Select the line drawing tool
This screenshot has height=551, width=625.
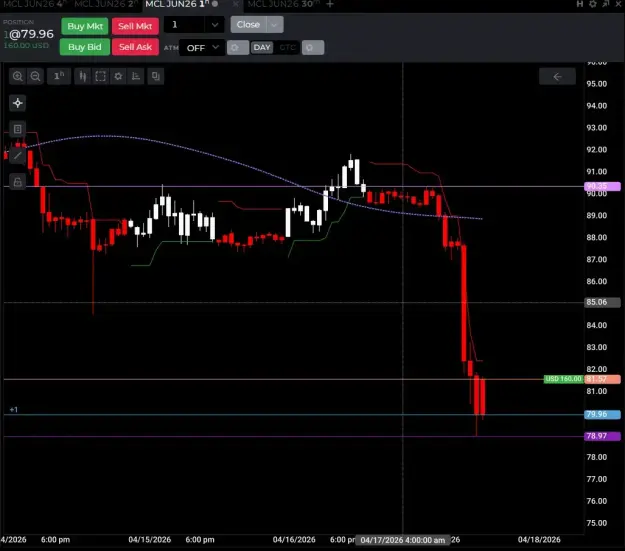pyautogui.click(x=18, y=155)
